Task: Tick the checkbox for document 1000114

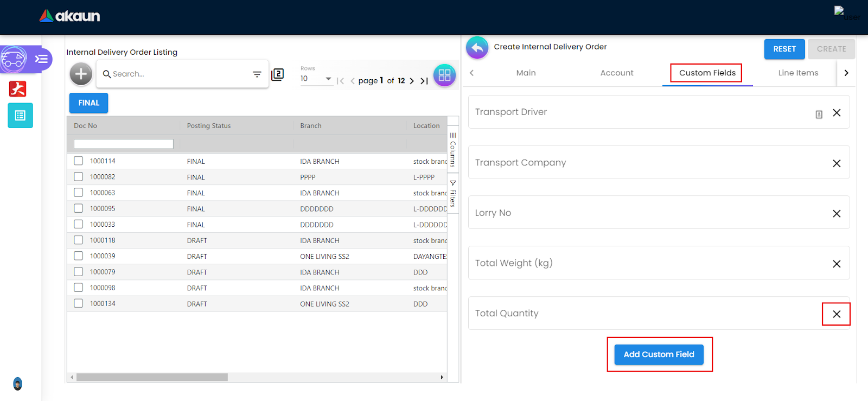Action: (x=79, y=161)
